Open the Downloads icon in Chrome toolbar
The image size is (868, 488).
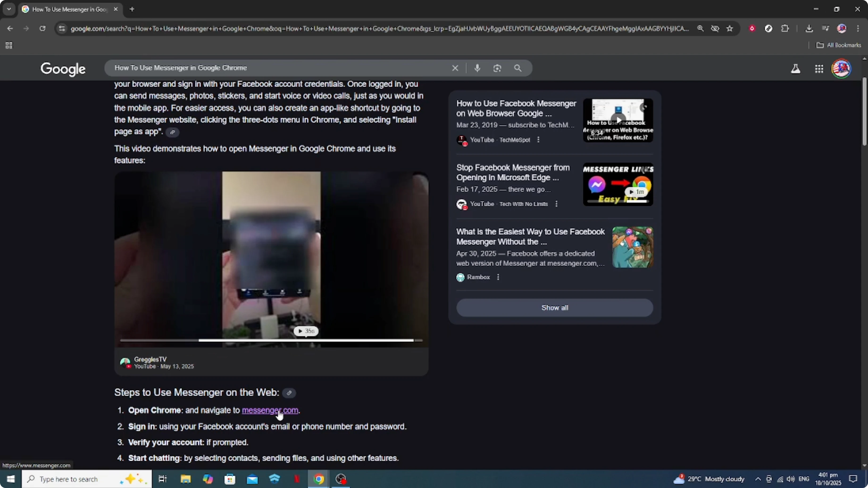(809, 29)
